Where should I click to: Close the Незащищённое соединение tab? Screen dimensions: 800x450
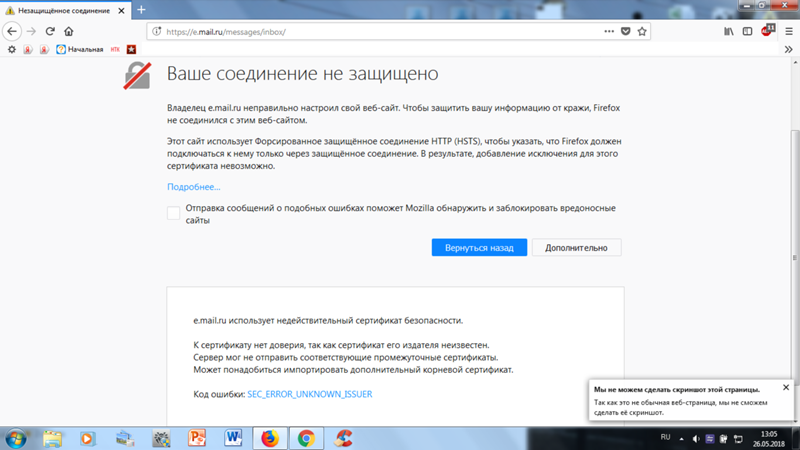(121, 11)
